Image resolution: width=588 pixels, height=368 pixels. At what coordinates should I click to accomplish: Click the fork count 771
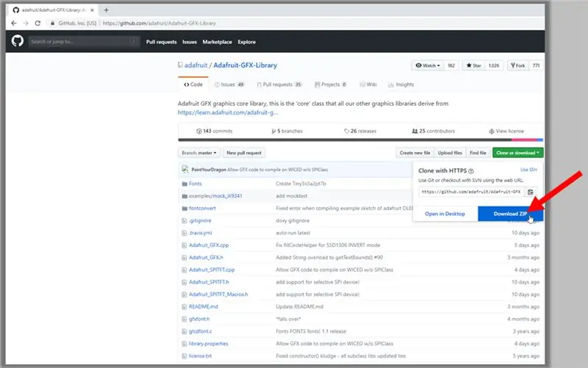pyautogui.click(x=536, y=65)
